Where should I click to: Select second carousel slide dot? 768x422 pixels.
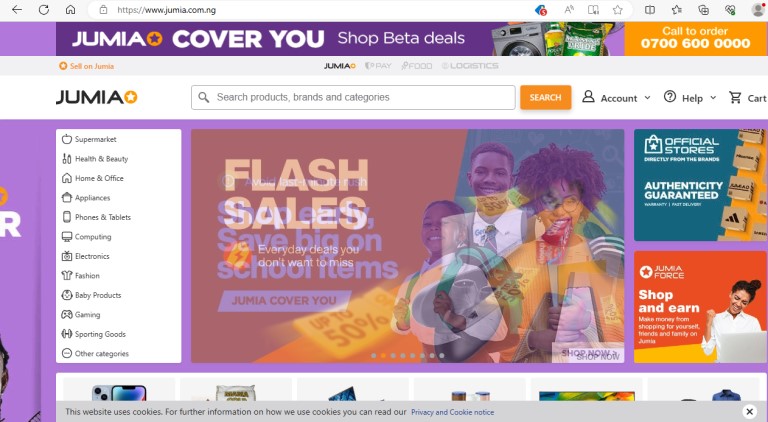383,356
